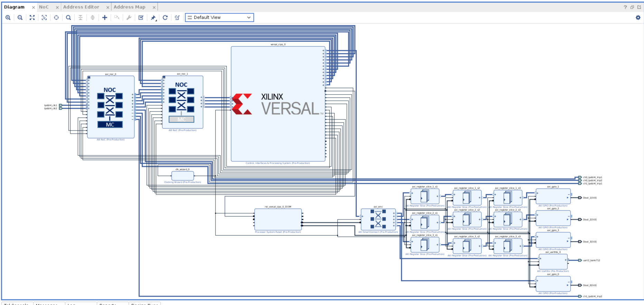Float the diagram window with the top-right float icon
644x305 pixels.
pos(632,7)
